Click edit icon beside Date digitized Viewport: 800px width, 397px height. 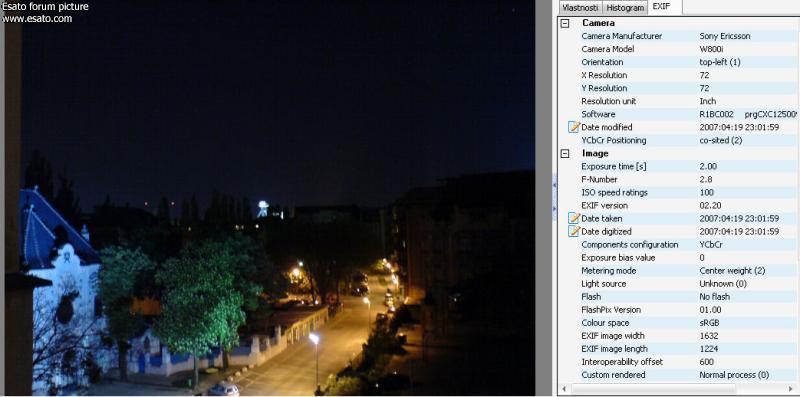click(x=574, y=231)
